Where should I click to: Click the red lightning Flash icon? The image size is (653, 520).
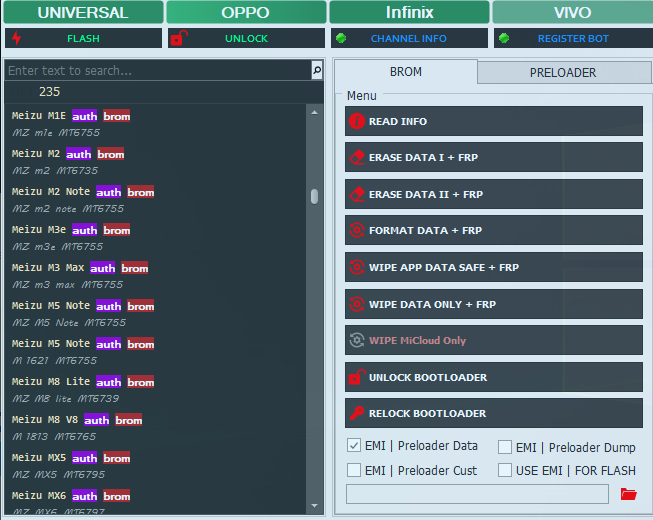[x=16, y=38]
